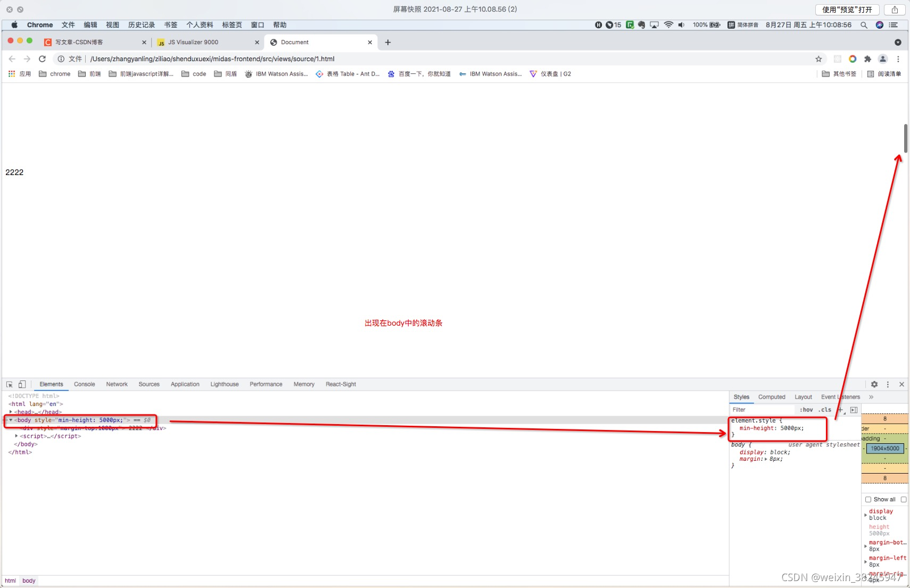Click the forward navigation arrow
910x588 pixels.
[27, 59]
